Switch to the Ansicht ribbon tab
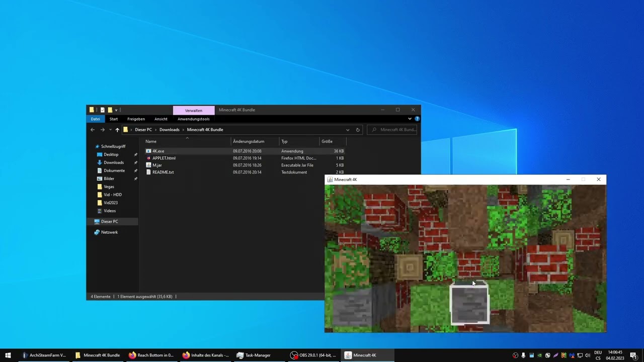 coord(161,119)
